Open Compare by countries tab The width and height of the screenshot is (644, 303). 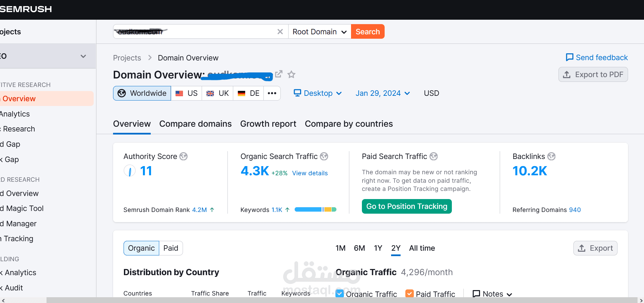[349, 124]
